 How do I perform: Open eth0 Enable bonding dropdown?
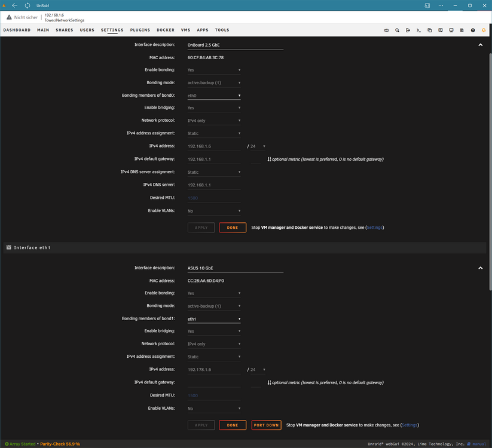click(214, 70)
